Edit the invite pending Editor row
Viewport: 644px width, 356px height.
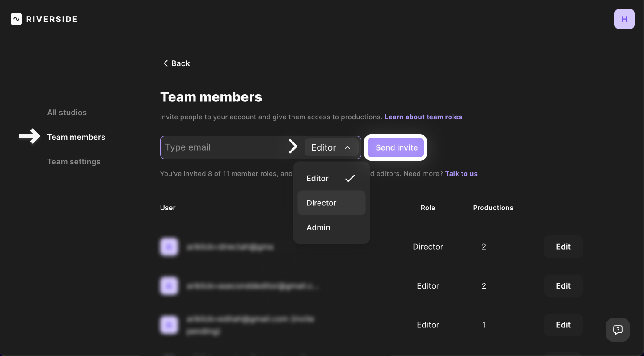(563, 325)
